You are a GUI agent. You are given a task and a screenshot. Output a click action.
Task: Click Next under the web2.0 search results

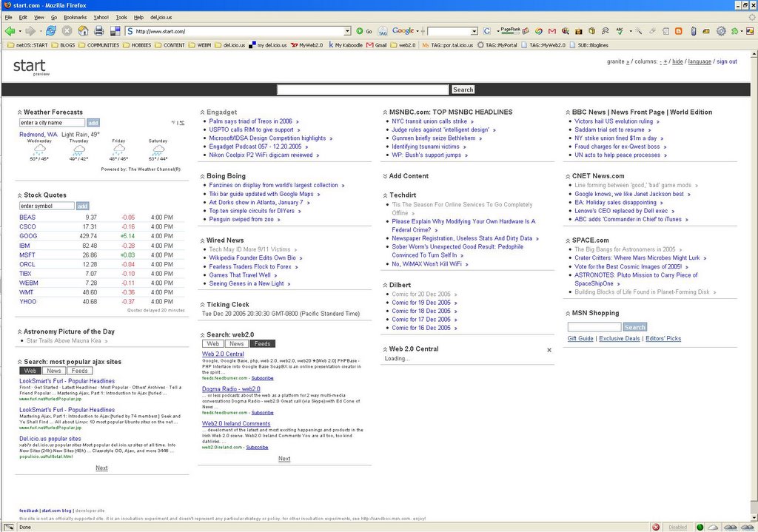[284, 459]
